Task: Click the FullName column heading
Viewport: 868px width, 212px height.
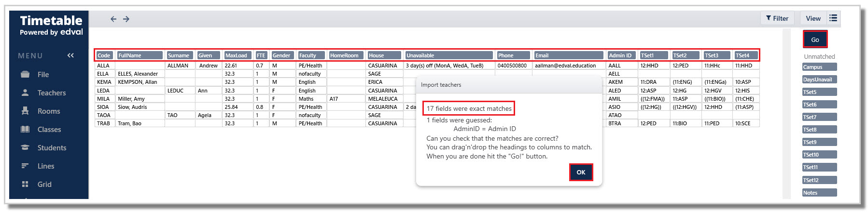Action: click(140, 55)
